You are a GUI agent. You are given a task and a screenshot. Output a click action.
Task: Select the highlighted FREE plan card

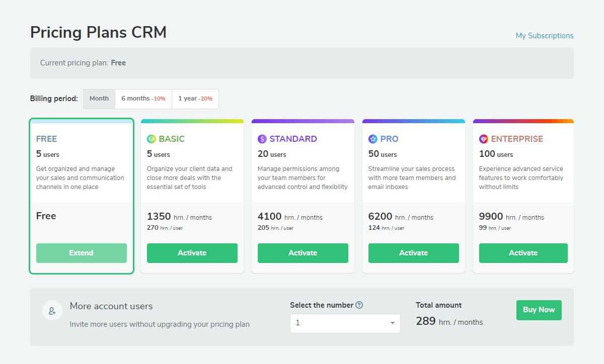click(82, 196)
